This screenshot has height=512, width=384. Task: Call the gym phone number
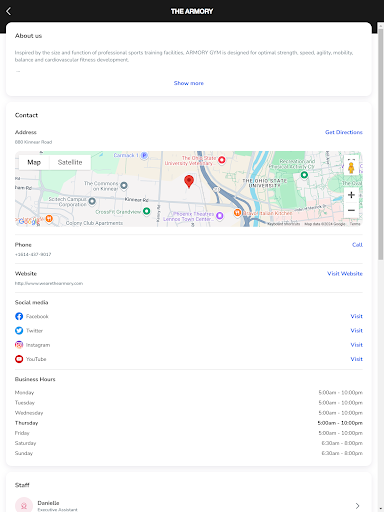click(x=357, y=245)
